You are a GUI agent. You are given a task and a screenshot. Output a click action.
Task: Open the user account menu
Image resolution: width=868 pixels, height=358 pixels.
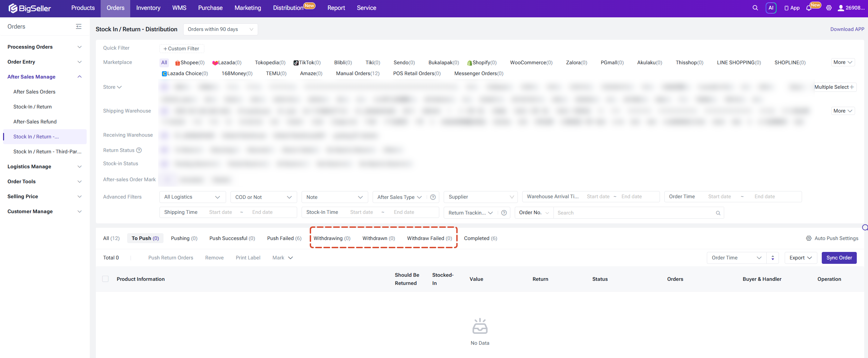click(851, 8)
